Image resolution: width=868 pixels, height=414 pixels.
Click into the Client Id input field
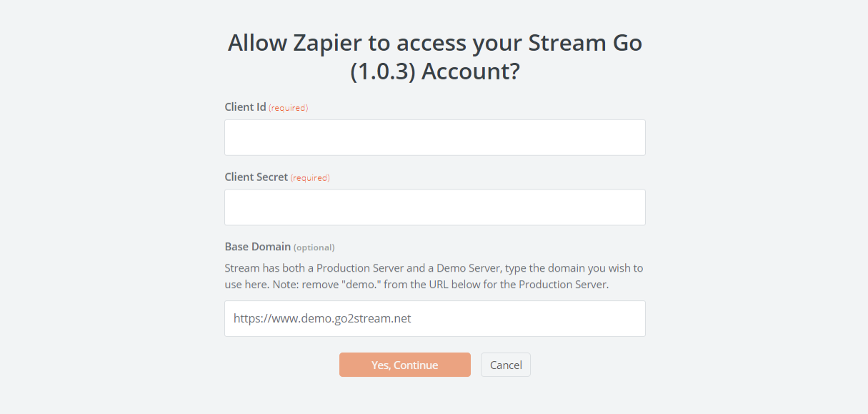coord(434,137)
